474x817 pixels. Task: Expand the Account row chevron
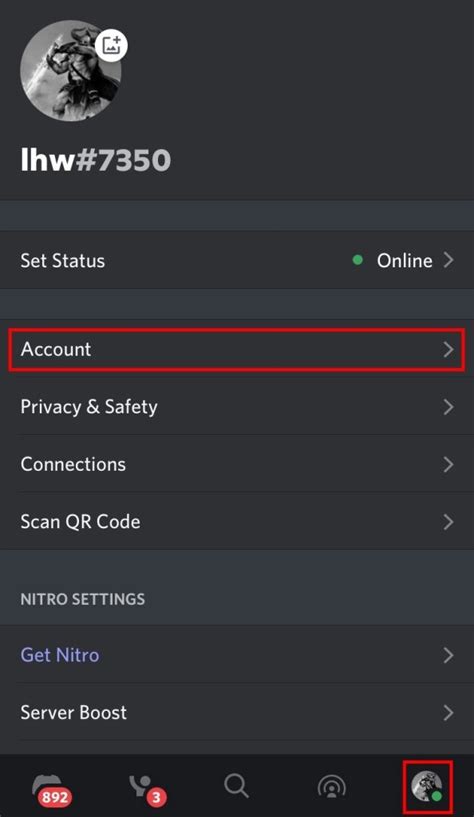pos(448,349)
